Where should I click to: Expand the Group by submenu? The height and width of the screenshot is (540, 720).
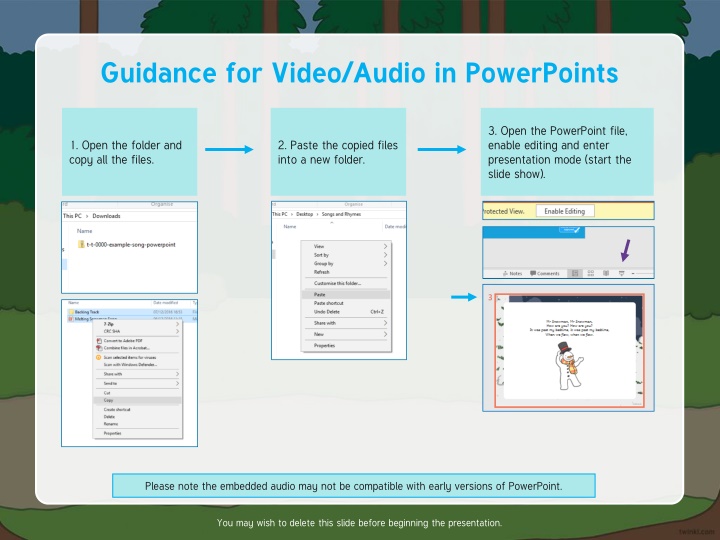346,264
